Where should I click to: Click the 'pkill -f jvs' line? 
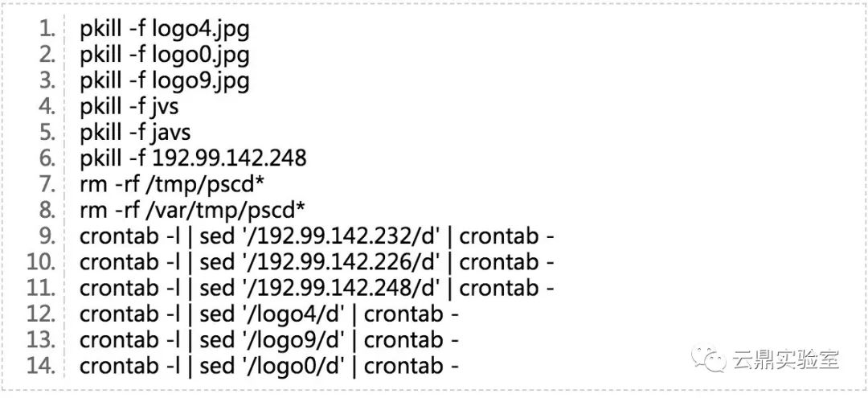click(129, 108)
